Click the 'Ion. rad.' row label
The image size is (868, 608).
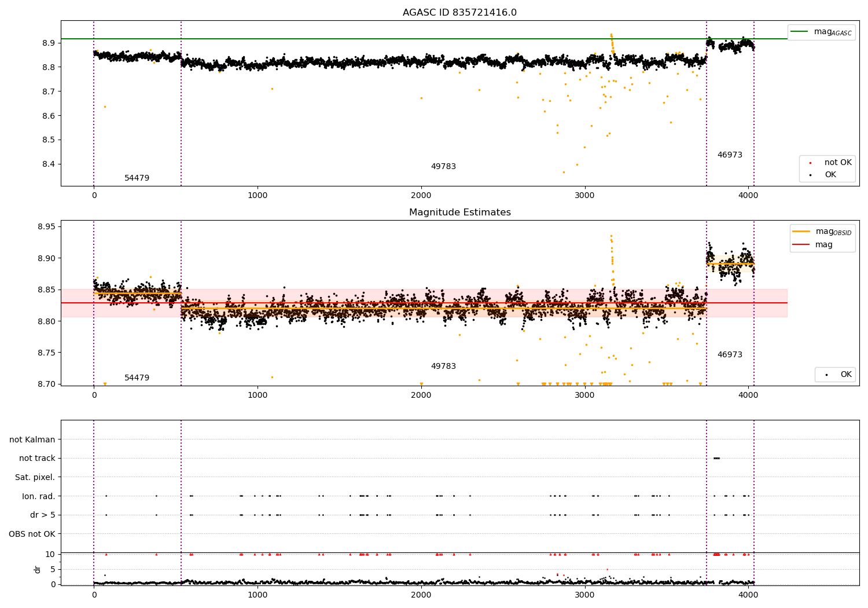point(39,496)
